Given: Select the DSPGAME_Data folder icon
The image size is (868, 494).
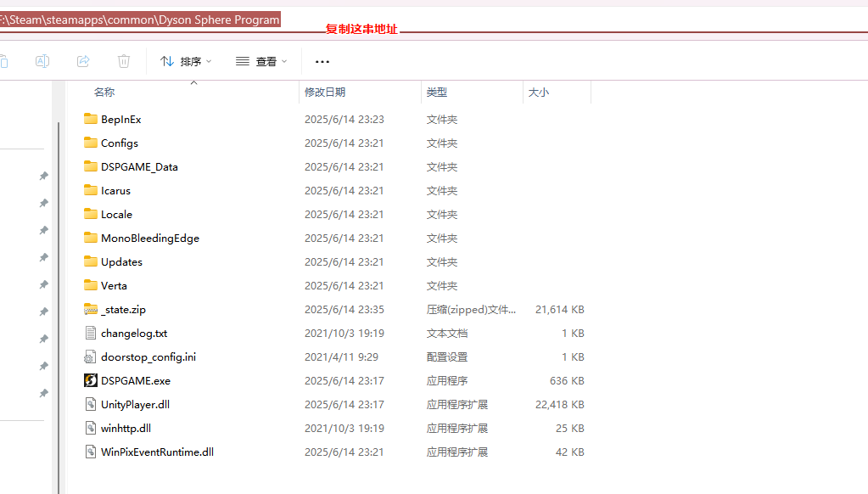Looking at the screenshot, I should [x=91, y=166].
